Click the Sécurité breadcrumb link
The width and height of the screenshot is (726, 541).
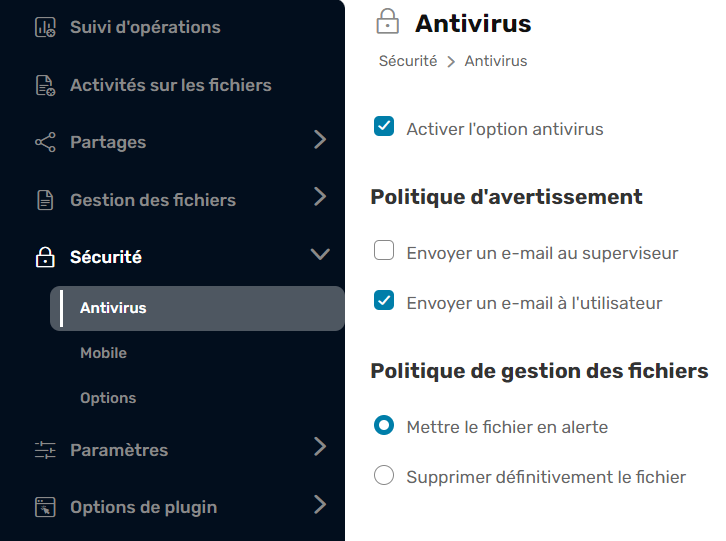(408, 61)
